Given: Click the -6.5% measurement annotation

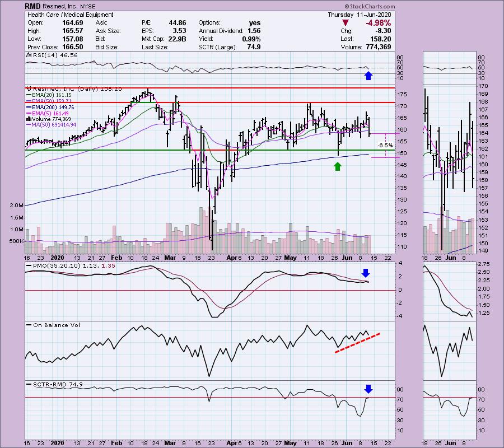Looking at the screenshot, I should (x=385, y=146).
